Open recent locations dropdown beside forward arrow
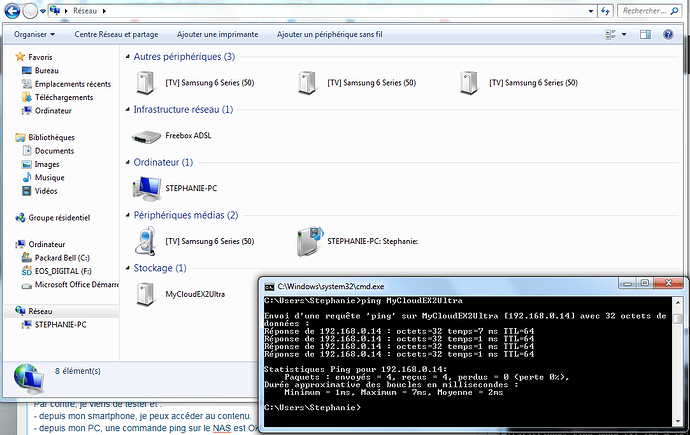Viewport: 690px width, 435px height. coord(43,11)
